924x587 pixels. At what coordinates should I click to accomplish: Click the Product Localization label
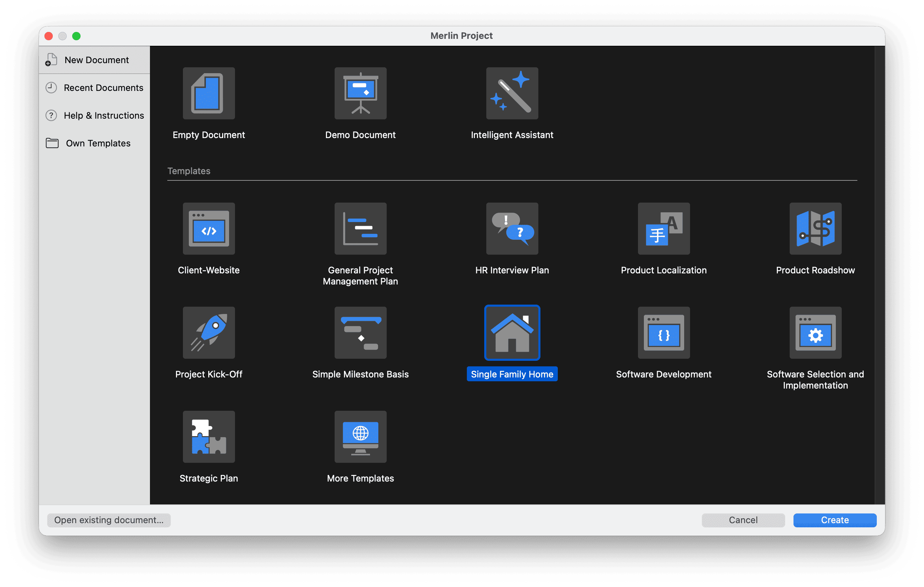pos(663,270)
